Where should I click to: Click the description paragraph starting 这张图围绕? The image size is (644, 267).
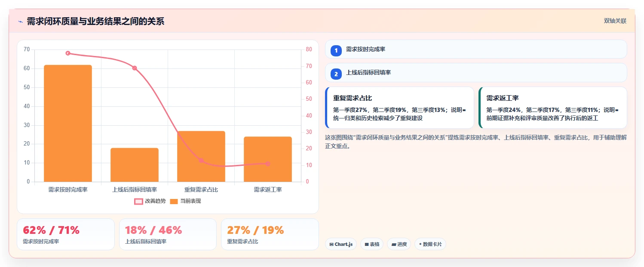click(x=476, y=142)
